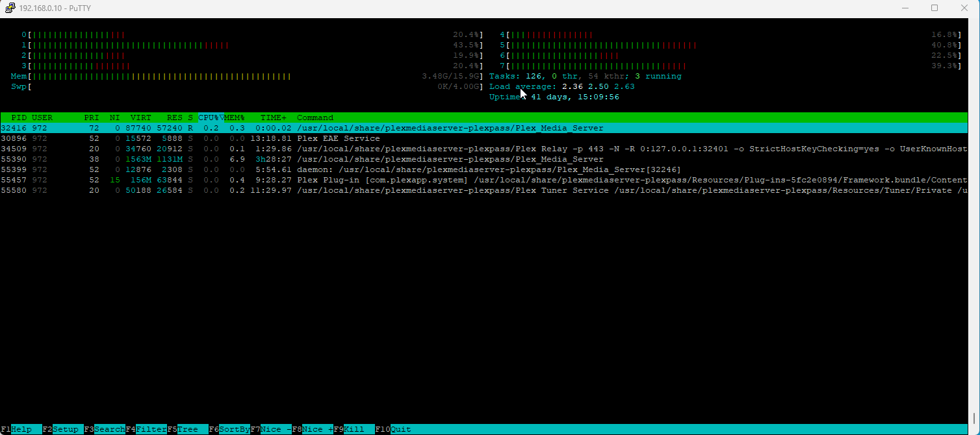Click the Mem usage meter bar
Screen dimensions: 980x435
tap(248, 76)
